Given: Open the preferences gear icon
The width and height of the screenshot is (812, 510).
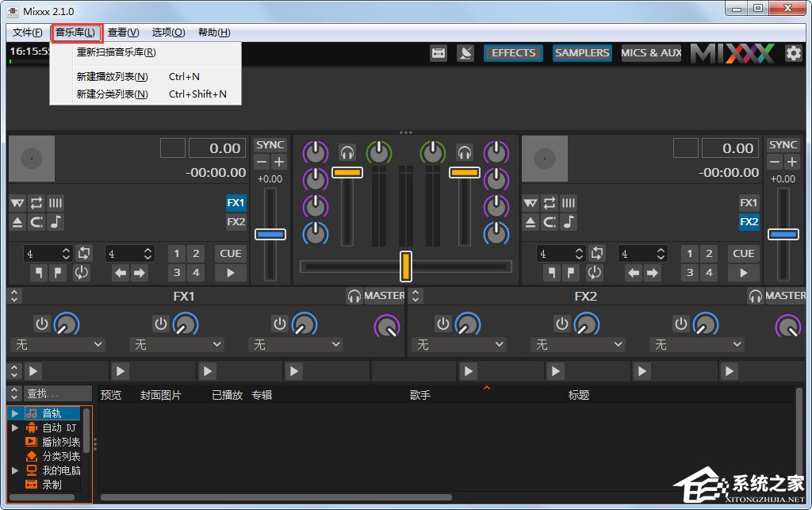Looking at the screenshot, I should click(793, 53).
